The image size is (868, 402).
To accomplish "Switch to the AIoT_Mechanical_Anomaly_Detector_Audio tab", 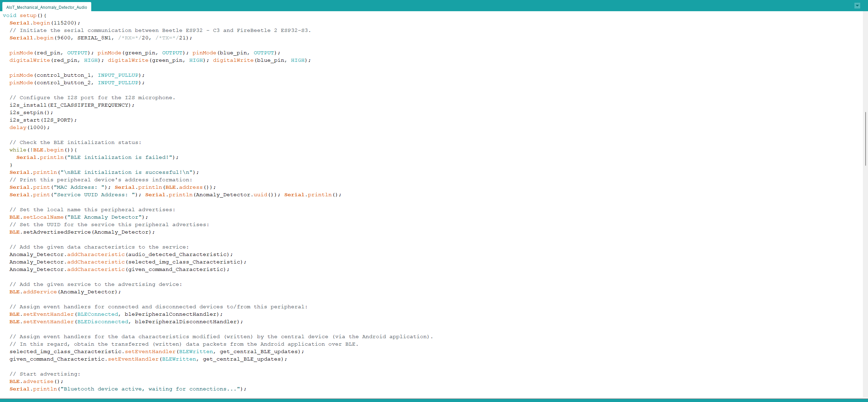I will tap(46, 7).
